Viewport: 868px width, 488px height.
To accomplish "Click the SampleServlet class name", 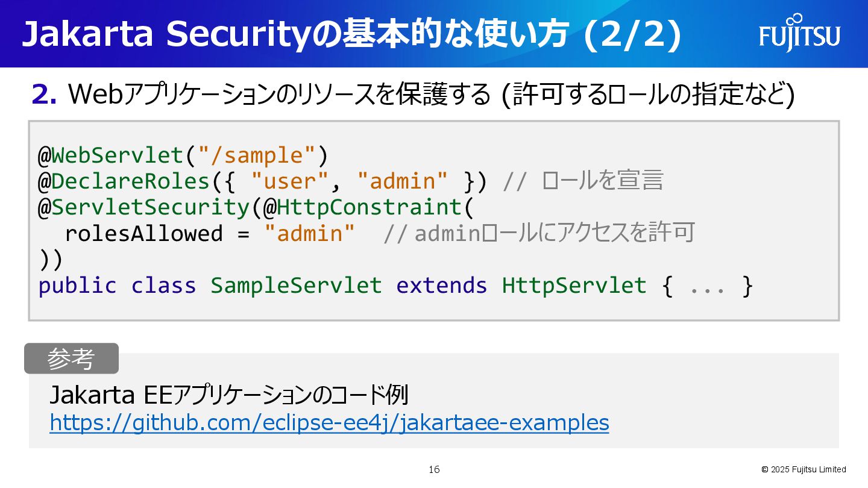I will [x=296, y=285].
